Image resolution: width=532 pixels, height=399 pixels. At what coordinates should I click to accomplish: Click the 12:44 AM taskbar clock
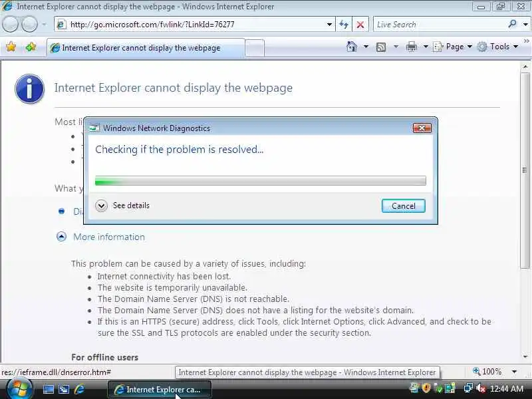coord(507,388)
